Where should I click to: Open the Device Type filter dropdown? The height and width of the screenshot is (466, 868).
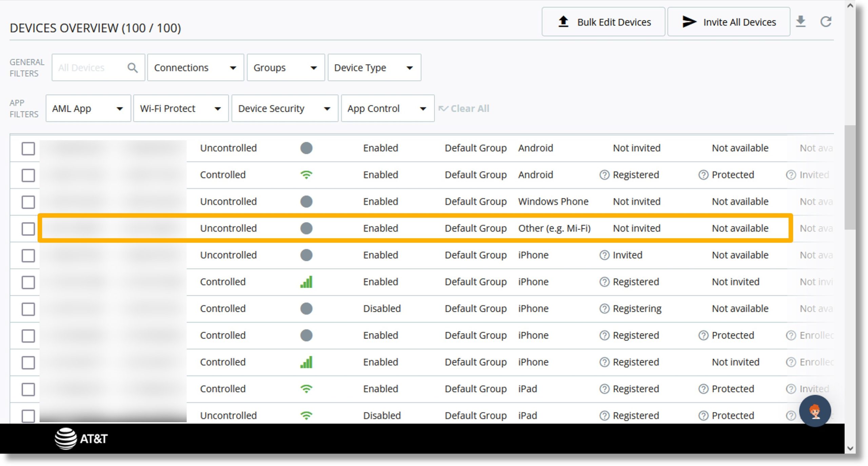pyautogui.click(x=374, y=68)
